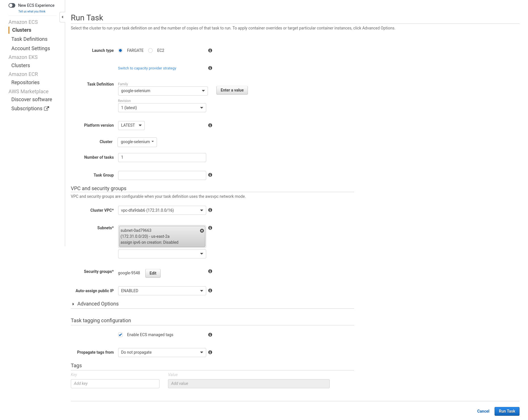Screen dimensions: 528x420
Task: Click the info icon next to Task Group
Action: 210,175
